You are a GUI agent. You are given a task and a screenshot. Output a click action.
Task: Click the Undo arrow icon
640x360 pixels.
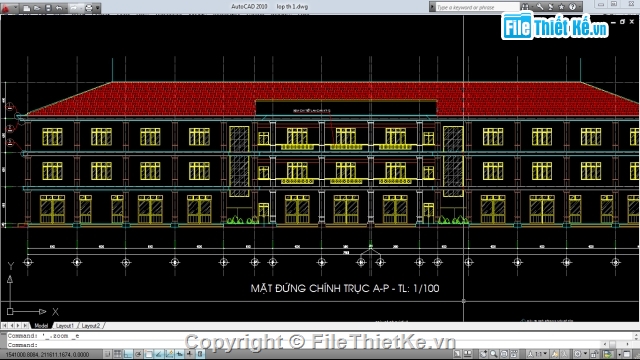coord(59,8)
